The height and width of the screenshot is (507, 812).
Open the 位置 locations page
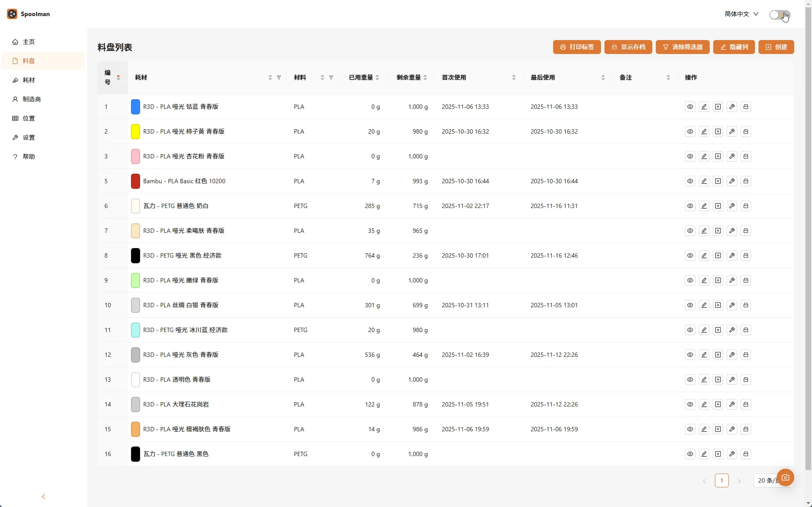coord(43,118)
